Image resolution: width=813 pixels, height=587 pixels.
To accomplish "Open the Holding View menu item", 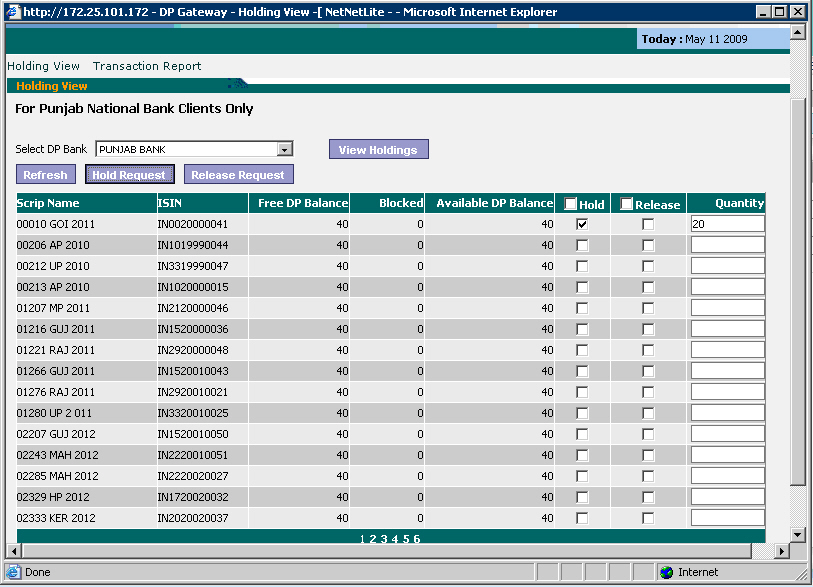I will coord(43,66).
